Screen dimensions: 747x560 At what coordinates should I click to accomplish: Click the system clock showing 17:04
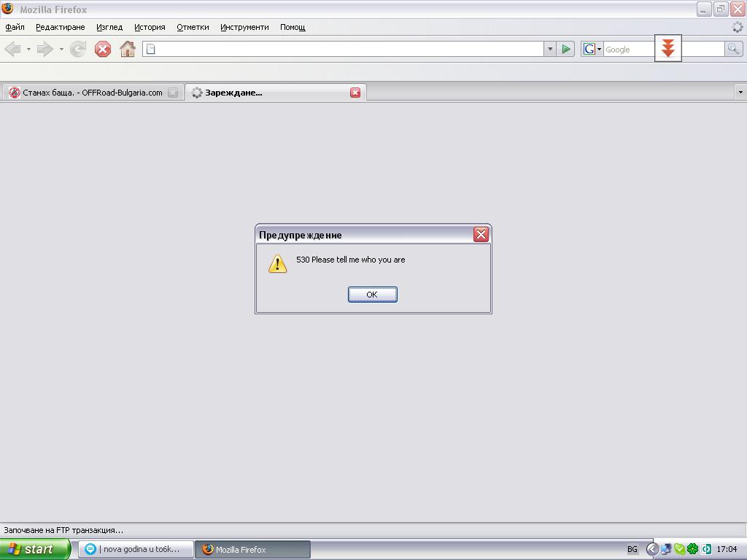point(727,549)
